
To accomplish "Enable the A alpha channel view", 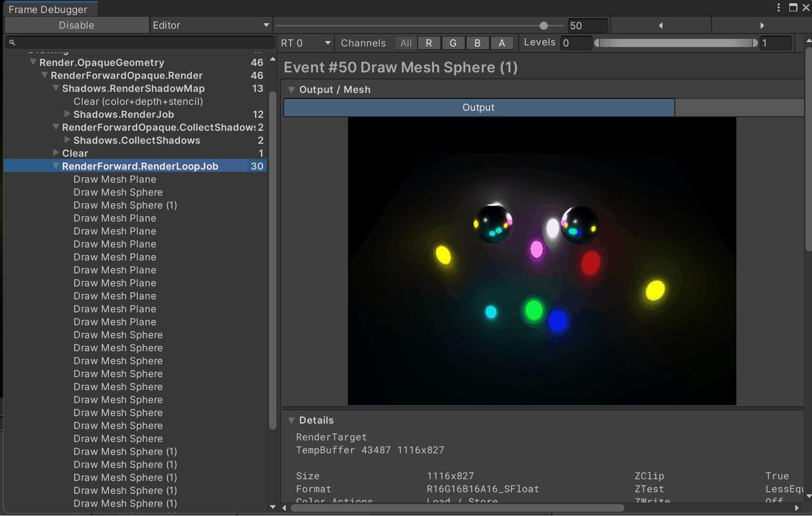I will pos(501,43).
